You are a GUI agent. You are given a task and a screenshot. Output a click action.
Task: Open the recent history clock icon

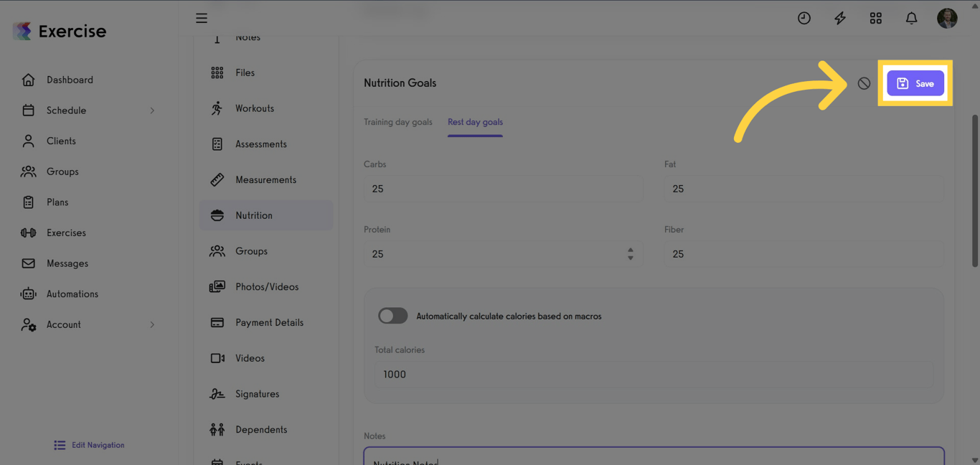coord(804,18)
